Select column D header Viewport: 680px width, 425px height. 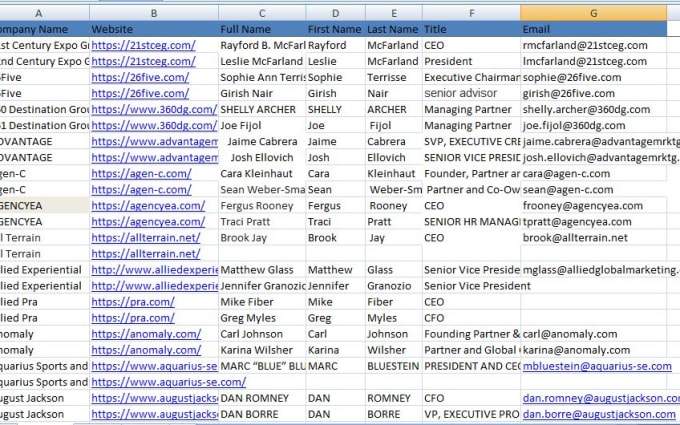click(335, 13)
